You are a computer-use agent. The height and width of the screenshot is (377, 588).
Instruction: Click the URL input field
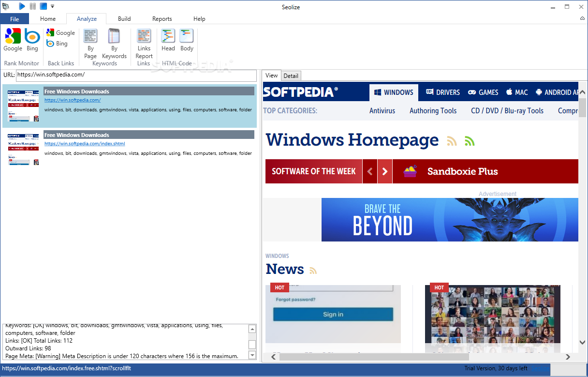pos(136,75)
